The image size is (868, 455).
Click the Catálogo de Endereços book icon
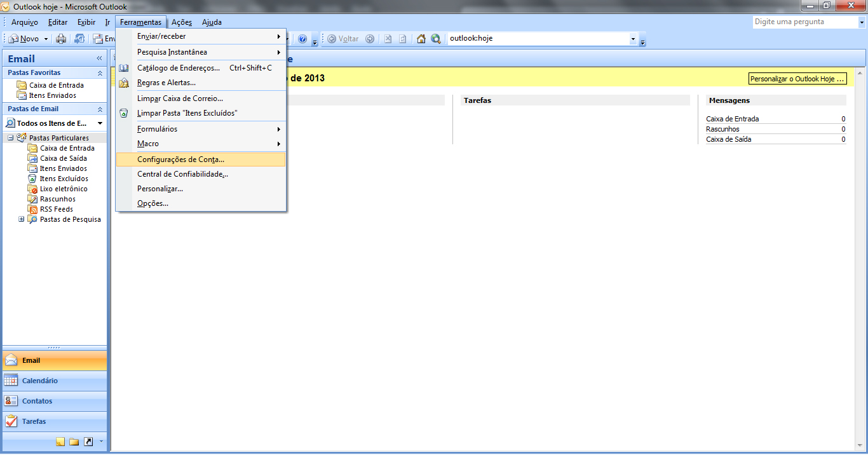point(124,68)
